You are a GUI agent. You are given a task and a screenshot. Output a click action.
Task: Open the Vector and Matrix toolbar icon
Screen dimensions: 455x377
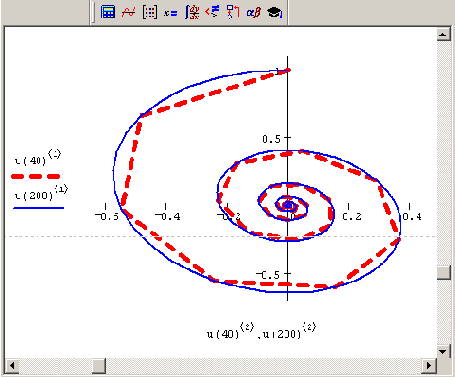(x=150, y=12)
